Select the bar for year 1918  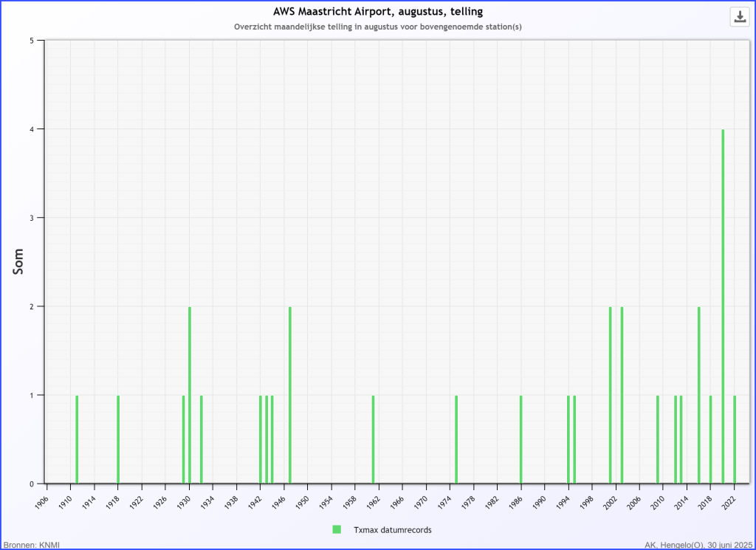pyautogui.click(x=118, y=439)
